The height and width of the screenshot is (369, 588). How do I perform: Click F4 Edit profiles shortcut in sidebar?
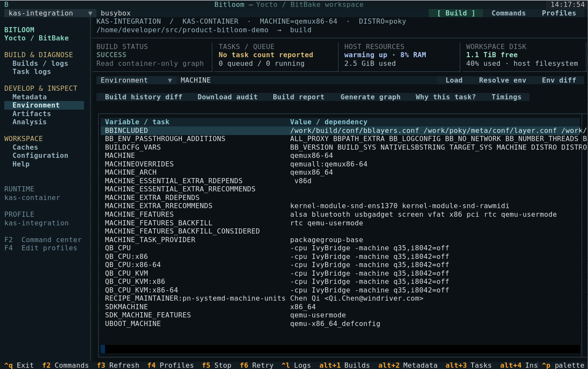click(40, 248)
